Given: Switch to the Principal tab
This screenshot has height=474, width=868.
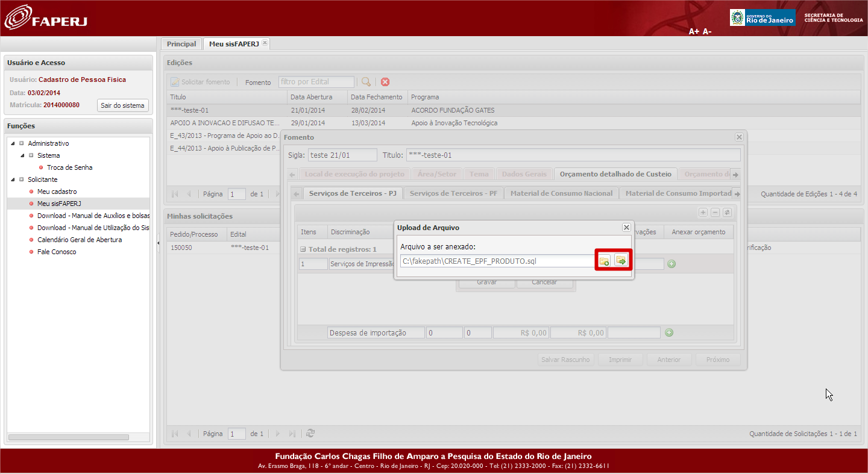Looking at the screenshot, I should pos(181,44).
